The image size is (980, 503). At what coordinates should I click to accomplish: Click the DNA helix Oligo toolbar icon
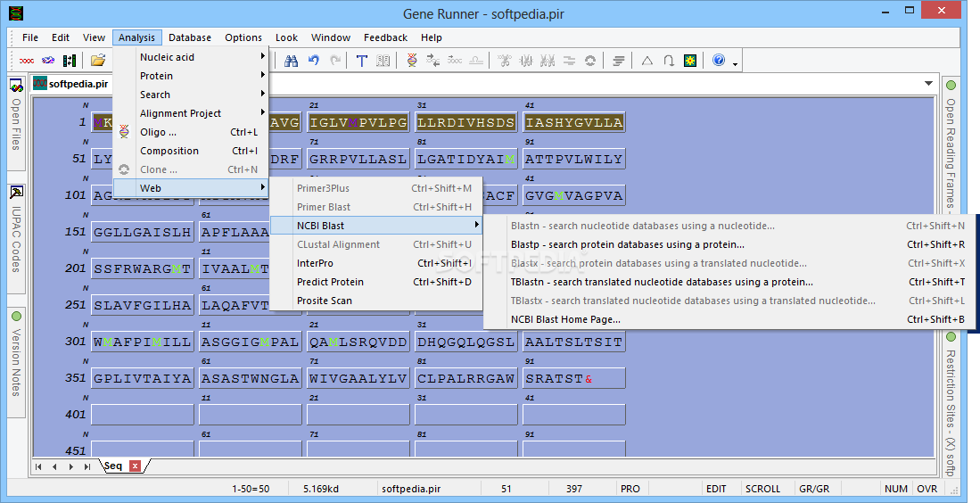[411, 61]
